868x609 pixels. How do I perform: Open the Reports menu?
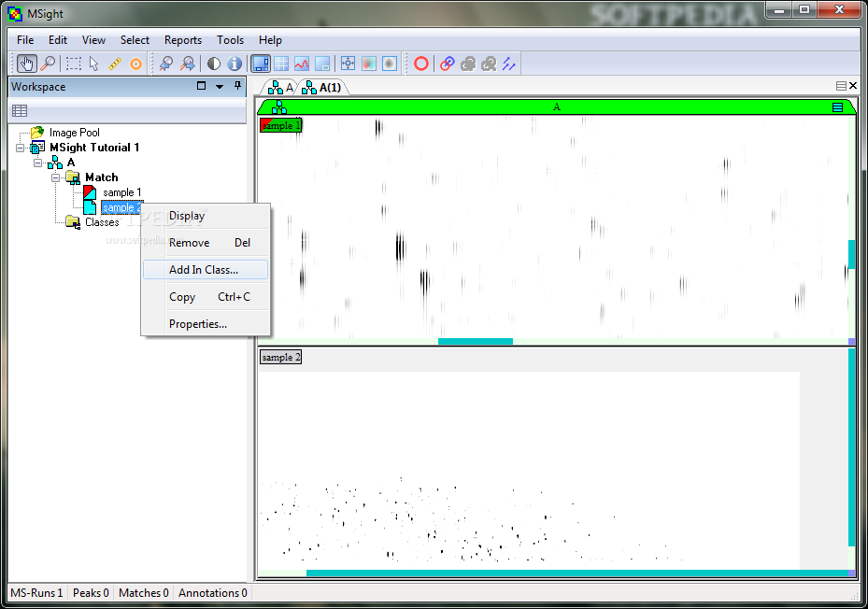click(x=183, y=40)
